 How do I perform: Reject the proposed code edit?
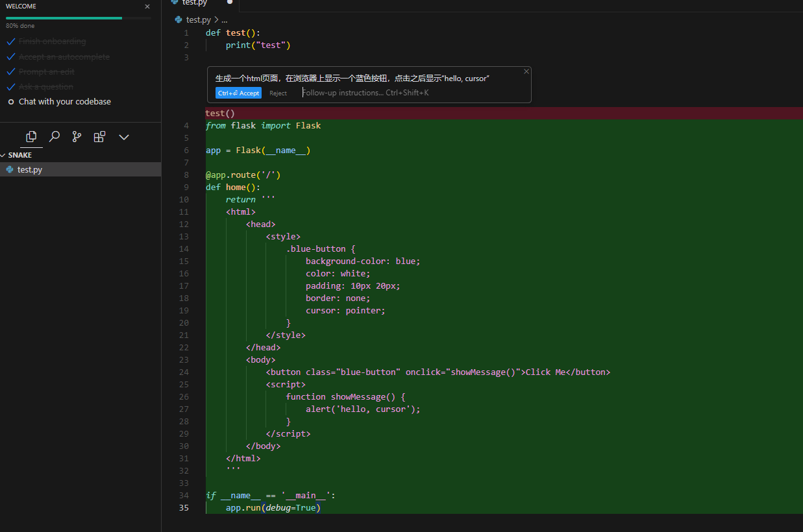[278, 93]
